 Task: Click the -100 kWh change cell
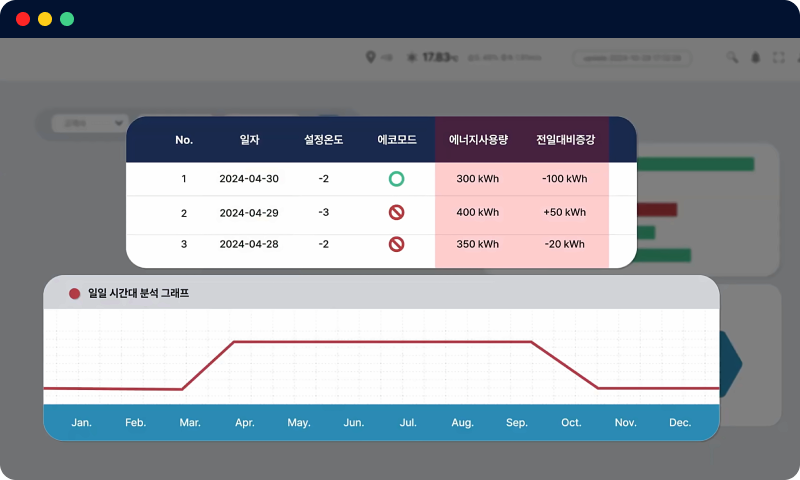[x=564, y=179]
